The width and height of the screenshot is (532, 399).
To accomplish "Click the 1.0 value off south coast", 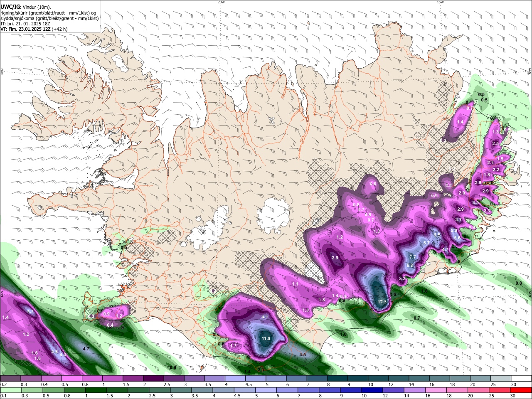I will point(344,335).
